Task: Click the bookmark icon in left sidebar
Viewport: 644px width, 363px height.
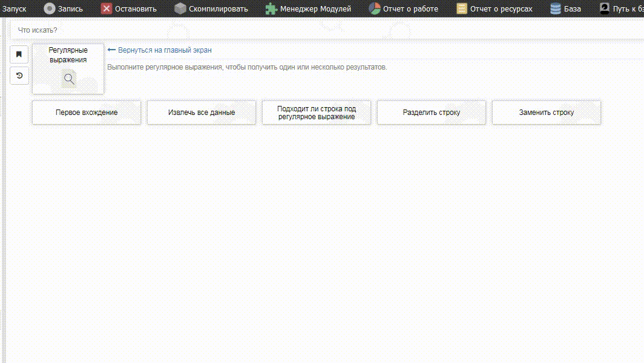Action: (19, 54)
